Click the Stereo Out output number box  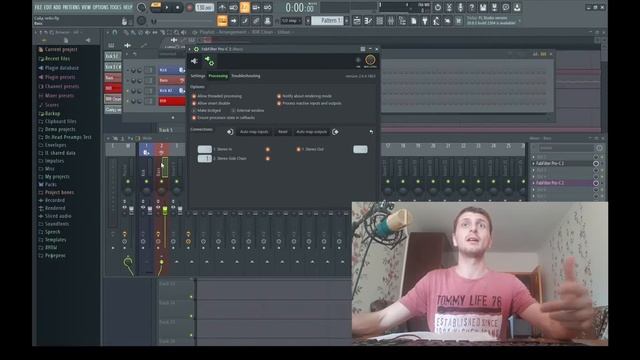360,149
